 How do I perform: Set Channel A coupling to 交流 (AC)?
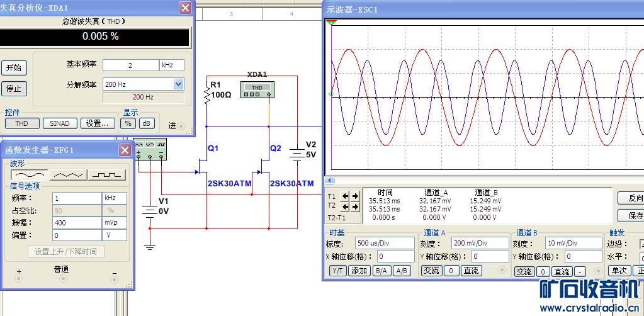point(431,271)
